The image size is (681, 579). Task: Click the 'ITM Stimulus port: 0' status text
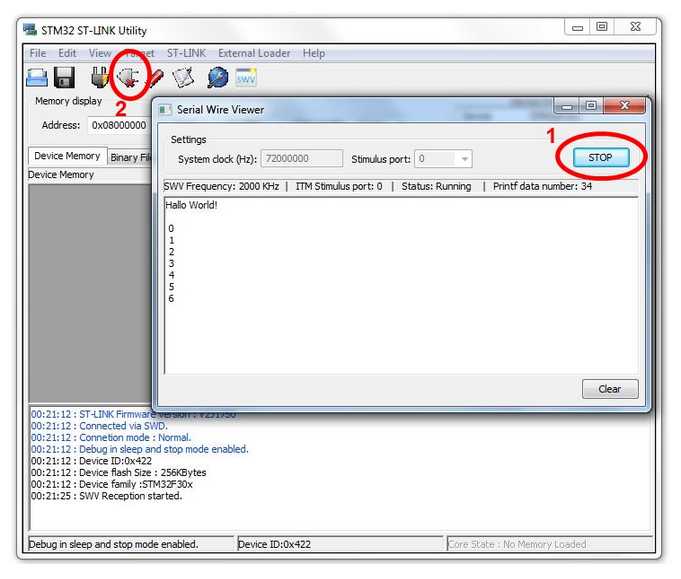tap(339, 186)
